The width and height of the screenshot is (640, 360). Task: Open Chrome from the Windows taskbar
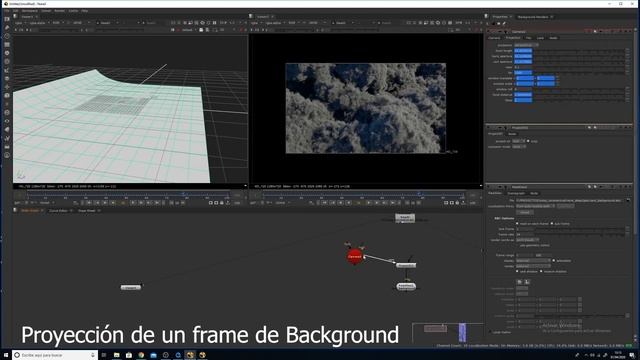[141, 355]
